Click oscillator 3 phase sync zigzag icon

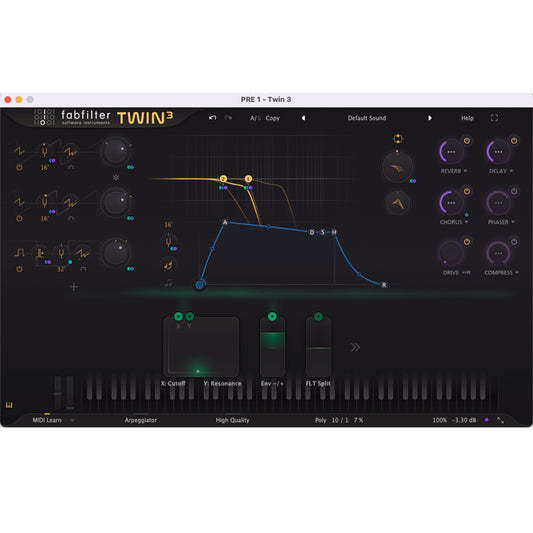[83, 253]
